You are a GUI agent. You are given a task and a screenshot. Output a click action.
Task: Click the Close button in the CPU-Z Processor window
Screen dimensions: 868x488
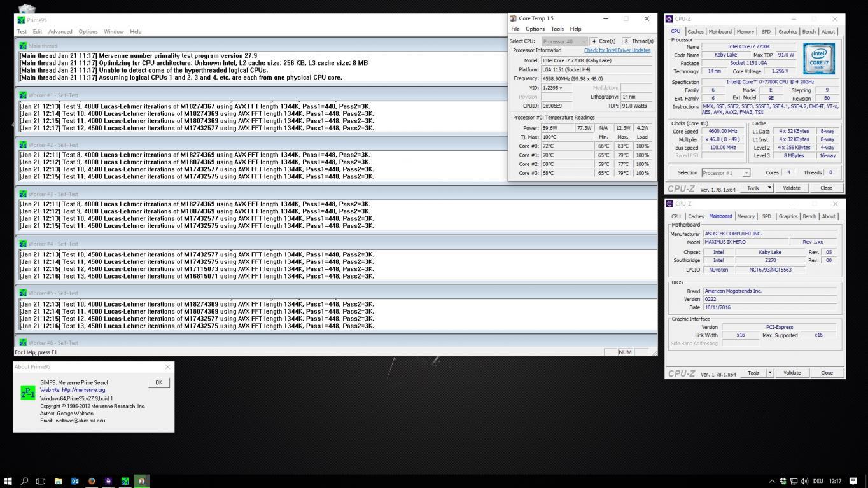[x=826, y=188]
